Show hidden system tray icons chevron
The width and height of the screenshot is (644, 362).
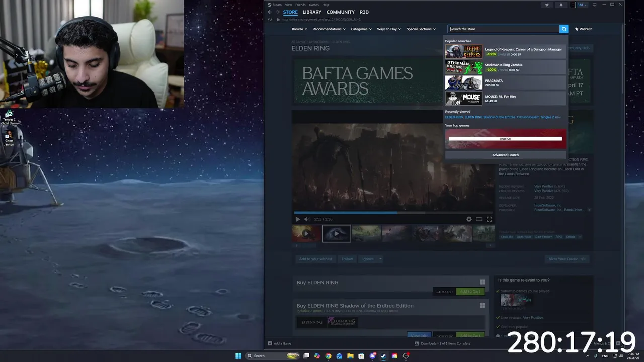pos(588,356)
